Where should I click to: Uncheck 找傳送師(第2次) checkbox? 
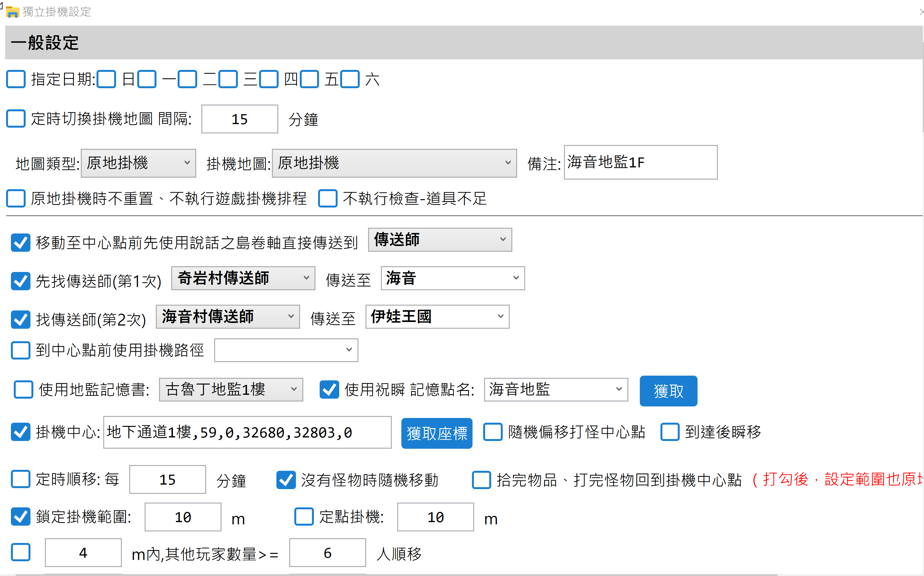coord(21,320)
